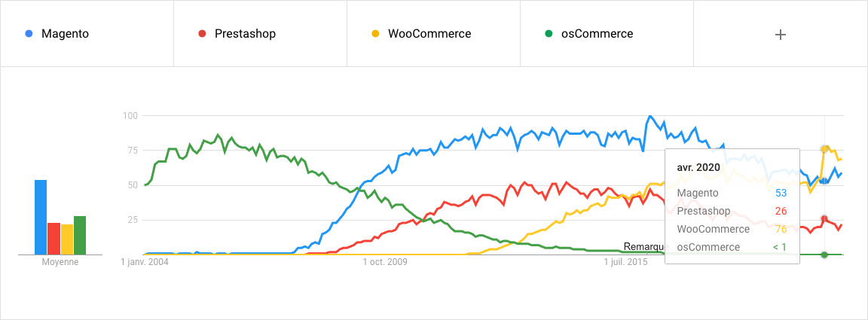Open the WooCommerce term field
The height and width of the screenshot is (320, 868).
[429, 34]
